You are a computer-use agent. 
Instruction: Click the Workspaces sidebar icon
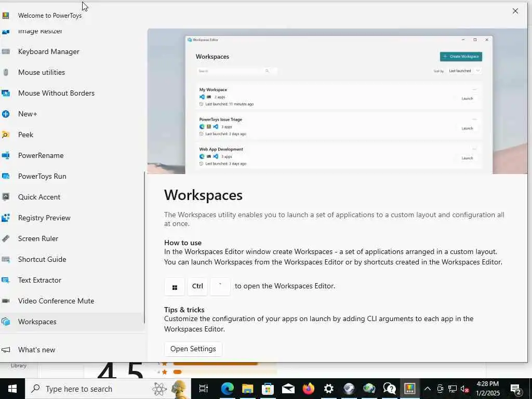point(6,322)
